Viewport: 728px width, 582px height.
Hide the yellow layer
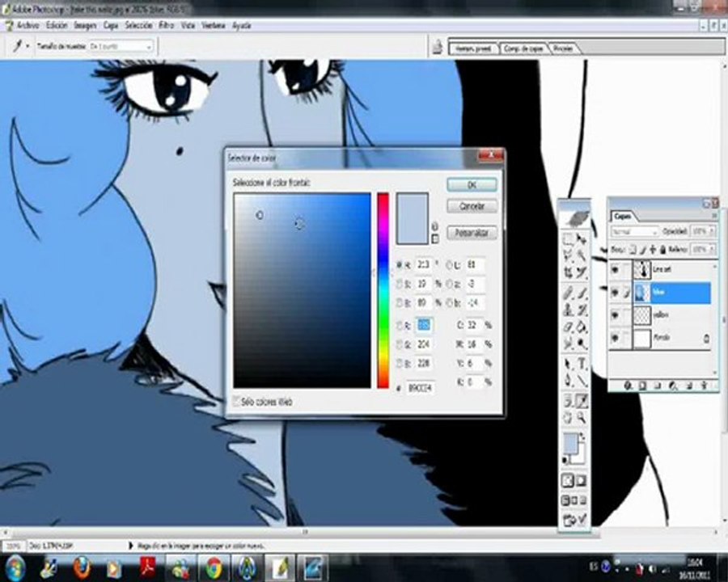pos(616,315)
